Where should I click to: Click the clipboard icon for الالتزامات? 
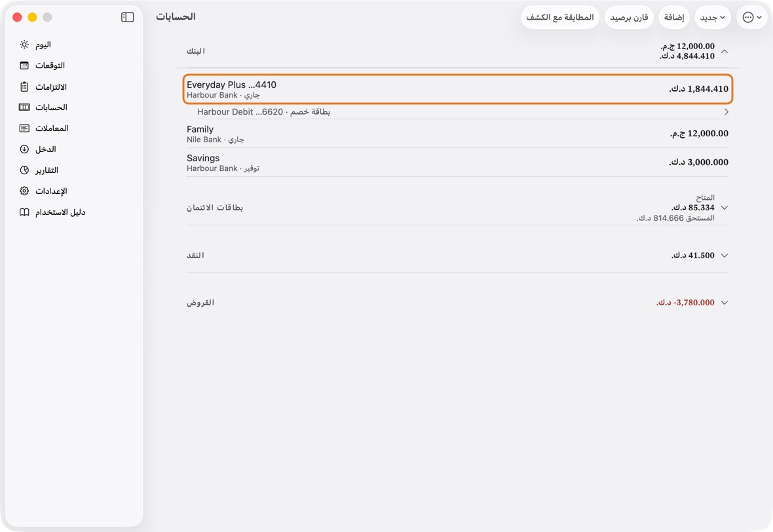[24, 86]
